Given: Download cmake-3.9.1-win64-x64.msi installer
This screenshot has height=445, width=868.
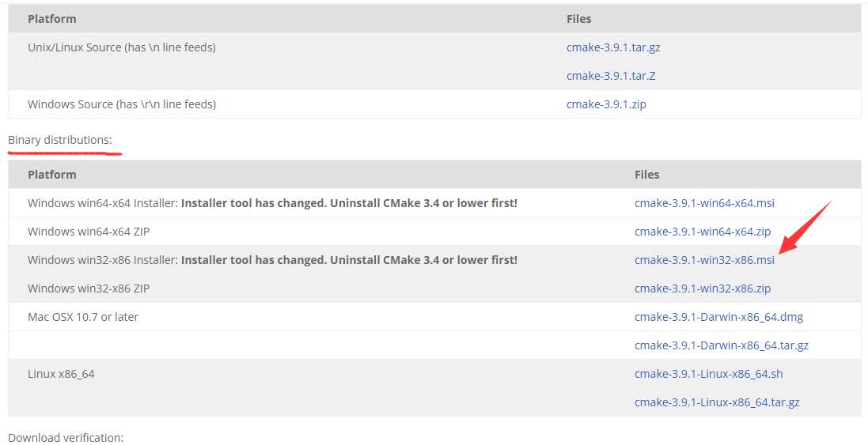Looking at the screenshot, I should [704, 203].
